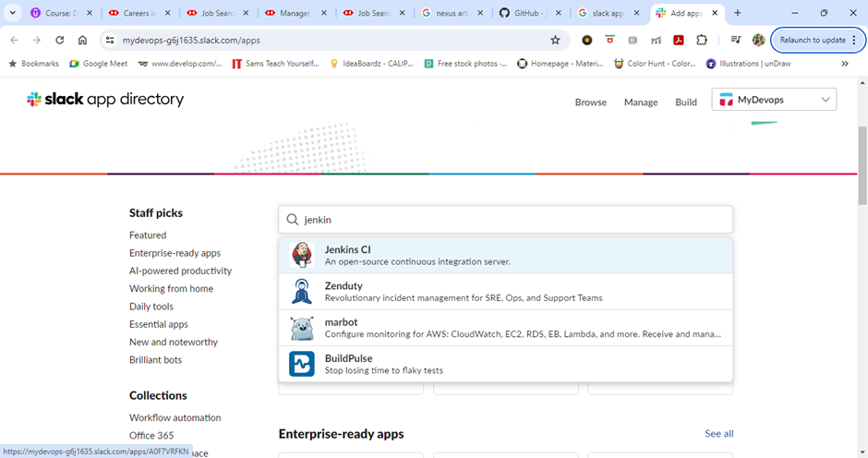Viewport: 868px width, 458px height.
Task: Click the browser back arrow
Action: (x=15, y=40)
